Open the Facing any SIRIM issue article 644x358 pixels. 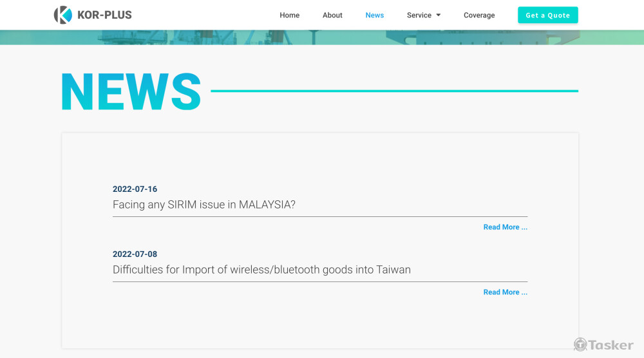coord(204,205)
